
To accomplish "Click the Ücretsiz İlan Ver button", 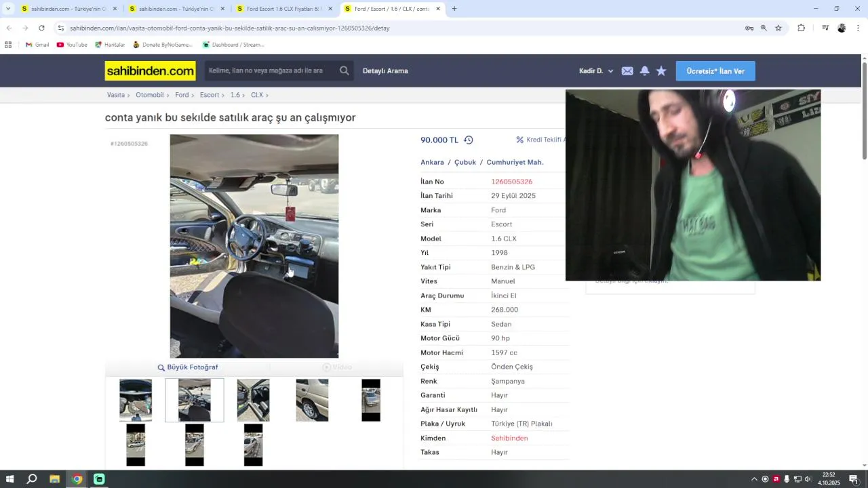I will [x=715, y=71].
